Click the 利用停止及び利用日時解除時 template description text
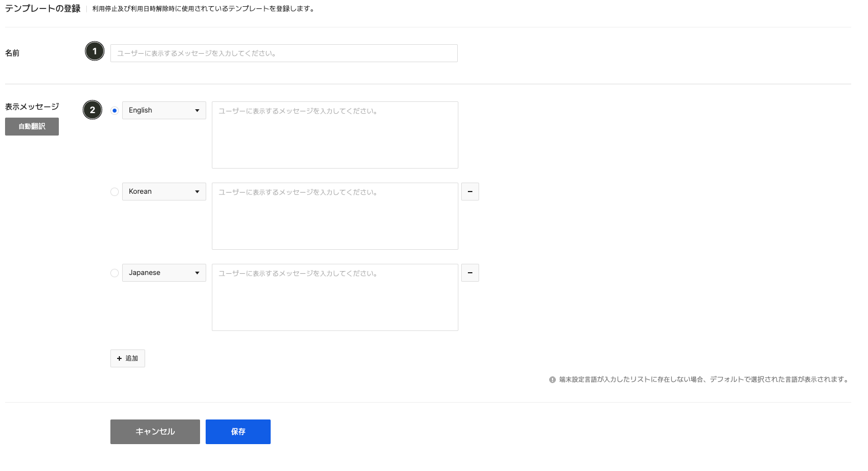Image resolution: width=868 pixels, height=471 pixels. 203,9
